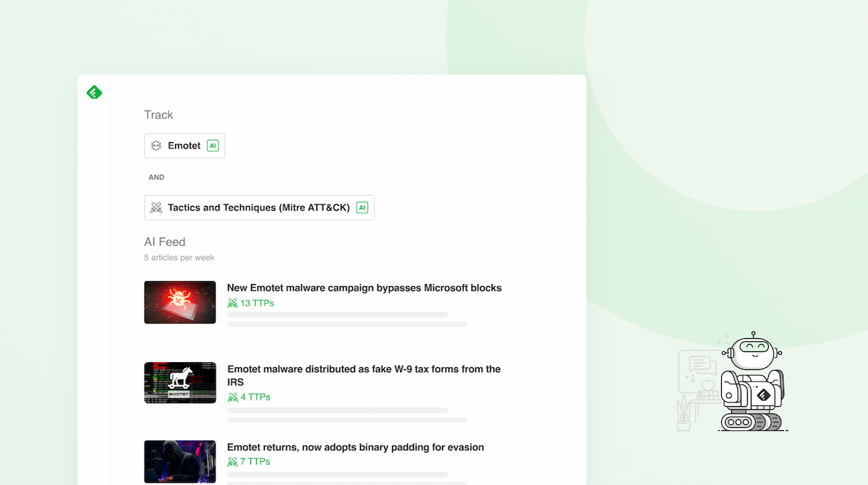The width and height of the screenshot is (868, 485).
Task: Click the malware icon inside the Emotet chip
Action: pos(156,145)
